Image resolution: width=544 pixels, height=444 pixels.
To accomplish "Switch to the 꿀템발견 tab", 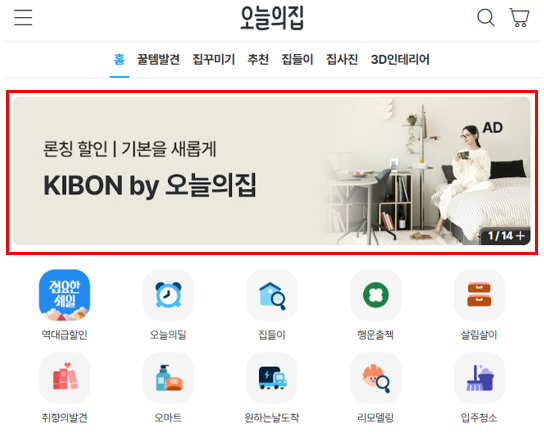I will pyautogui.click(x=158, y=59).
